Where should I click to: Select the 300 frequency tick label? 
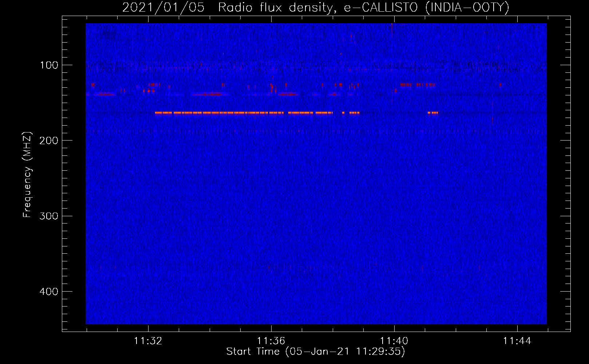49,216
